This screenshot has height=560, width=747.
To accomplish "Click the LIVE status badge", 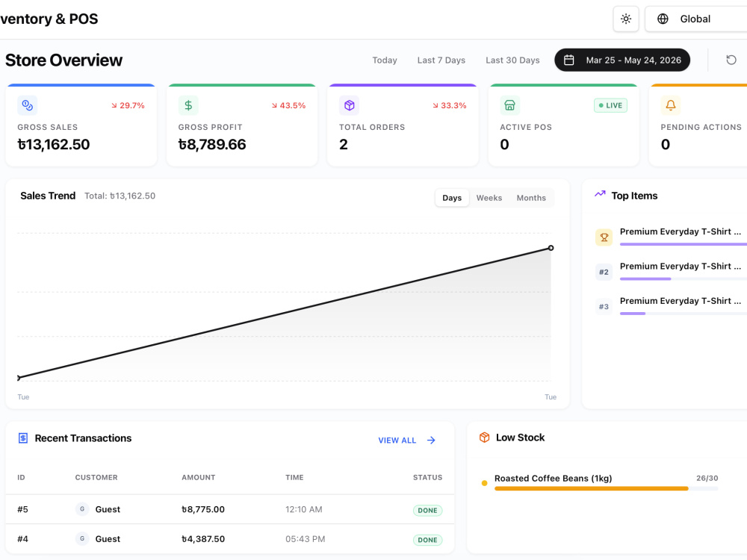I will point(610,105).
